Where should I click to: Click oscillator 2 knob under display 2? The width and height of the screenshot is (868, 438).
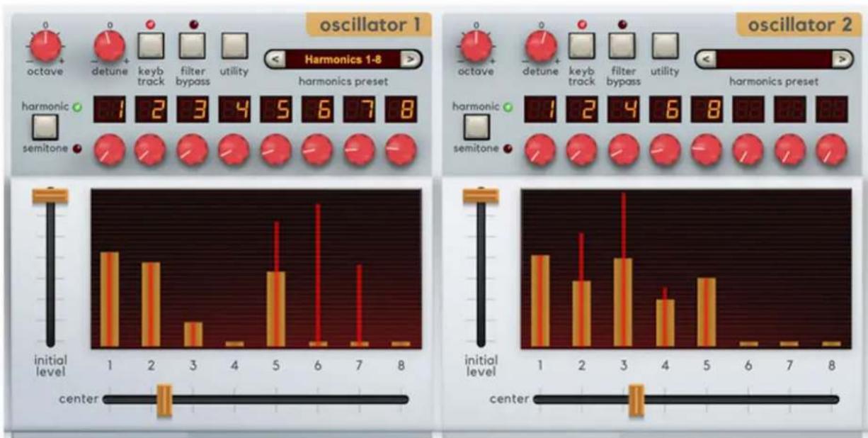click(x=581, y=150)
